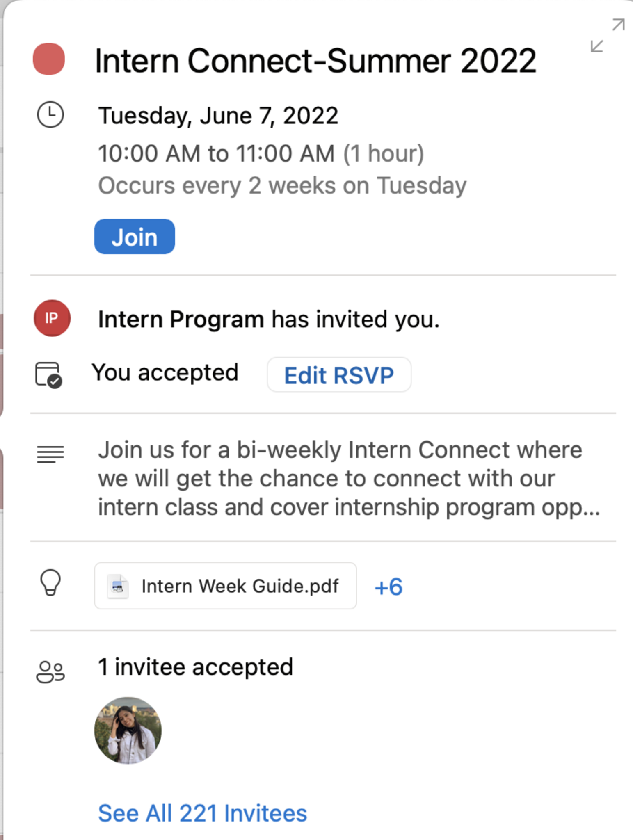Click the description lines icon

pyautogui.click(x=50, y=454)
